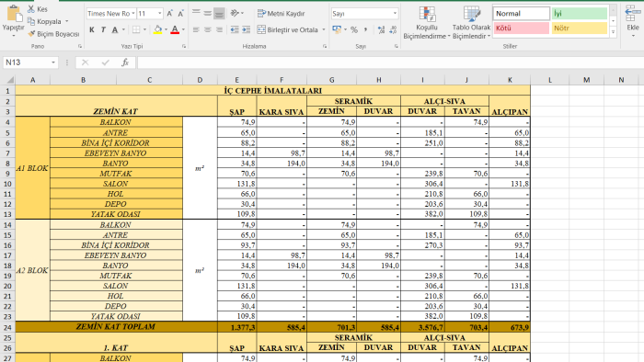Click Birleştir ve Ortala button
644x362 pixels.
[287, 29]
